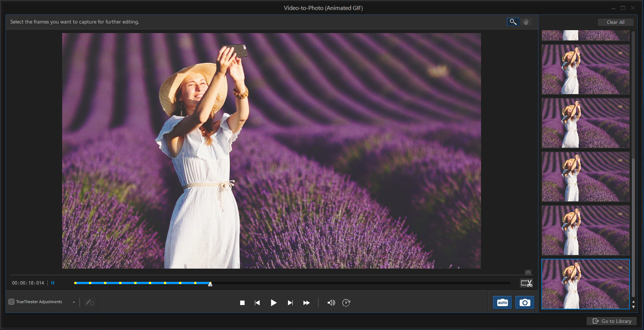Select the second fully visible captured thumbnail

pyautogui.click(x=586, y=123)
